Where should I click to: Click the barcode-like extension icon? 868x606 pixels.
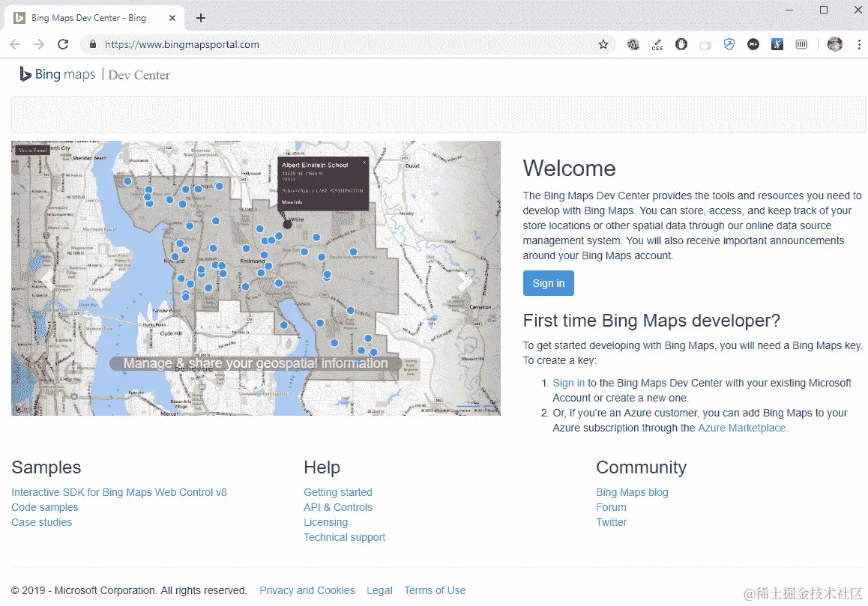(x=801, y=44)
